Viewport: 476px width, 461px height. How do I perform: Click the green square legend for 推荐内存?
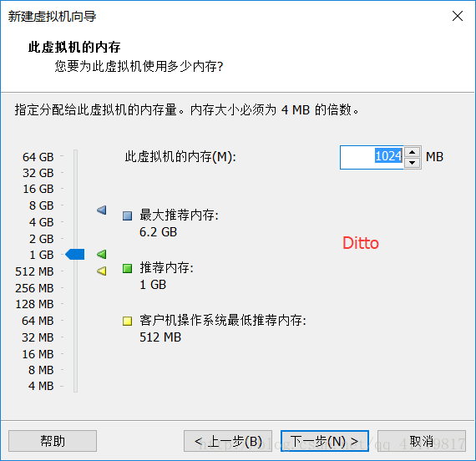pyautogui.click(x=127, y=268)
